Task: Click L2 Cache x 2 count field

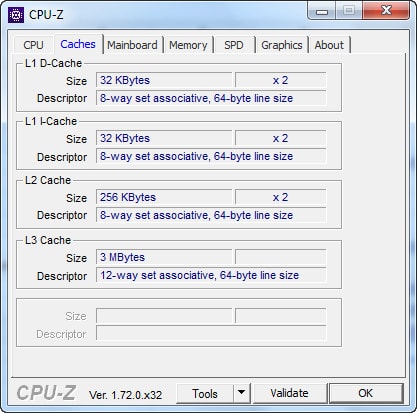Action: click(281, 197)
